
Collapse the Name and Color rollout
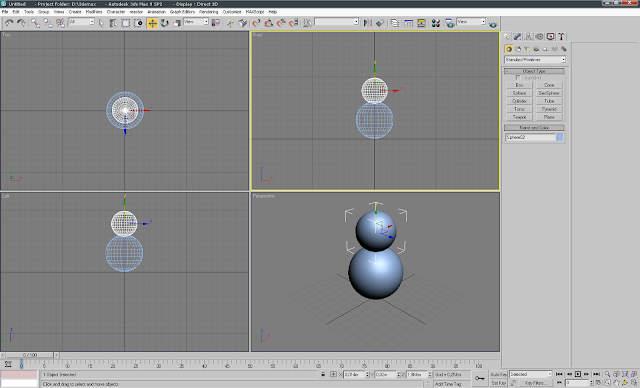(534, 128)
